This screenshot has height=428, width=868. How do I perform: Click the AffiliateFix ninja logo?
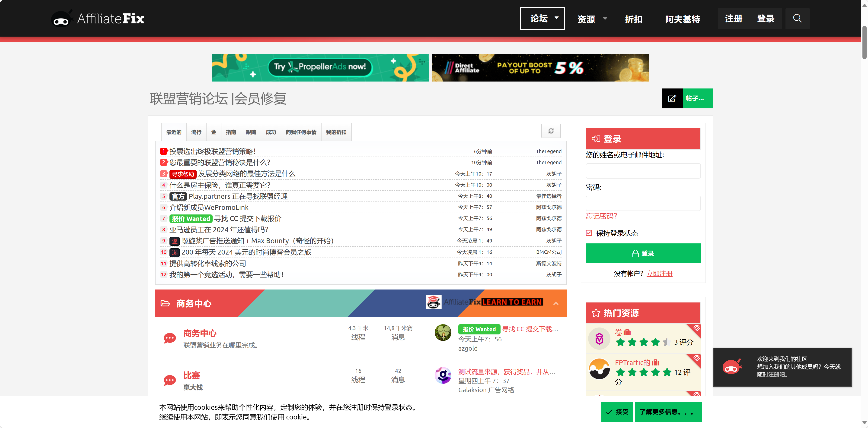(x=61, y=19)
